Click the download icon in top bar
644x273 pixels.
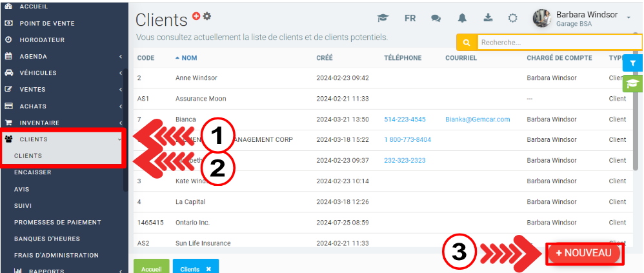coord(487,18)
